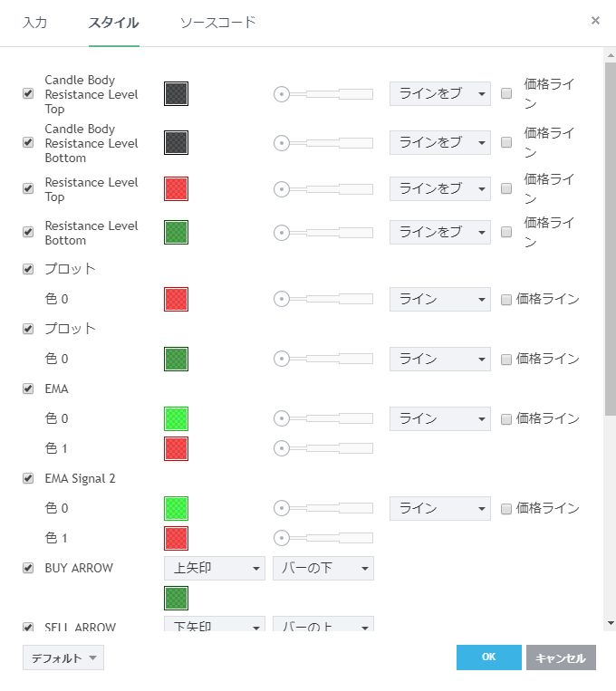Click EMA 色 0 bright green swatch

[x=176, y=418]
